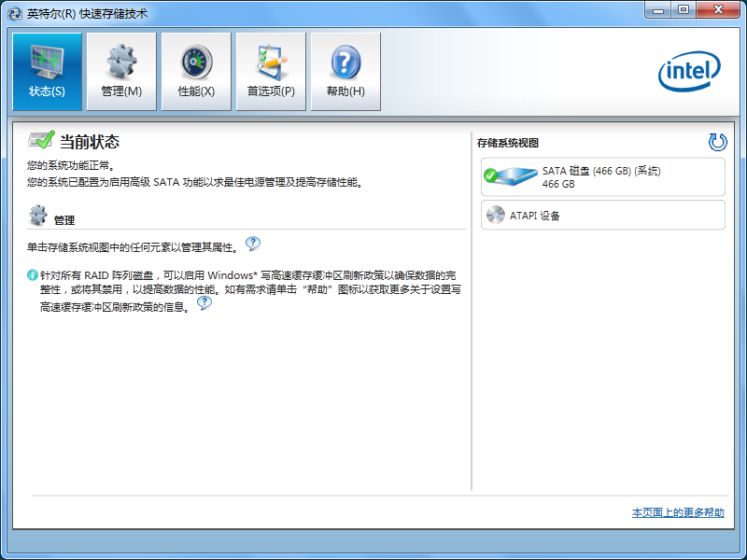
Task: Open the 性能(X) performance tab
Action: 196,72
